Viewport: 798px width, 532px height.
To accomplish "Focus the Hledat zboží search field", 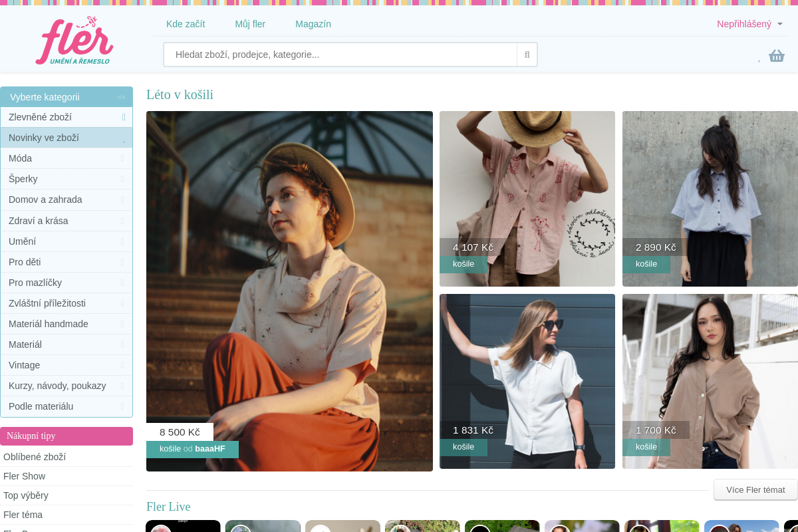I will (x=340, y=55).
